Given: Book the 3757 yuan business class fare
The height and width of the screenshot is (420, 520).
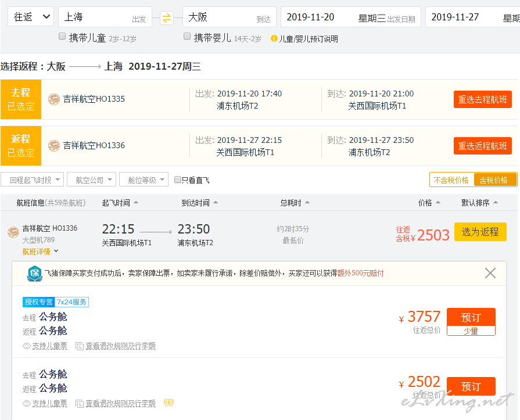Looking at the screenshot, I should [471, 317].
